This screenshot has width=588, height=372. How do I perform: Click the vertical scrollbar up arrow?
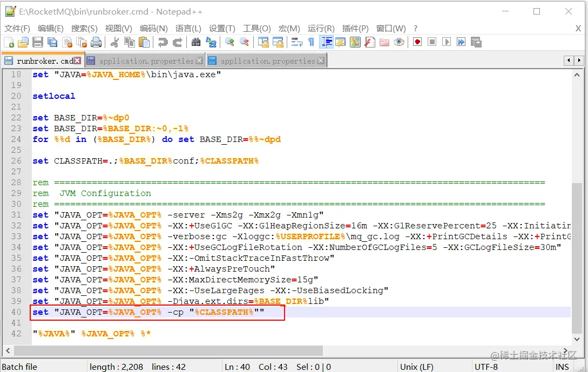(x=577, y=76)
